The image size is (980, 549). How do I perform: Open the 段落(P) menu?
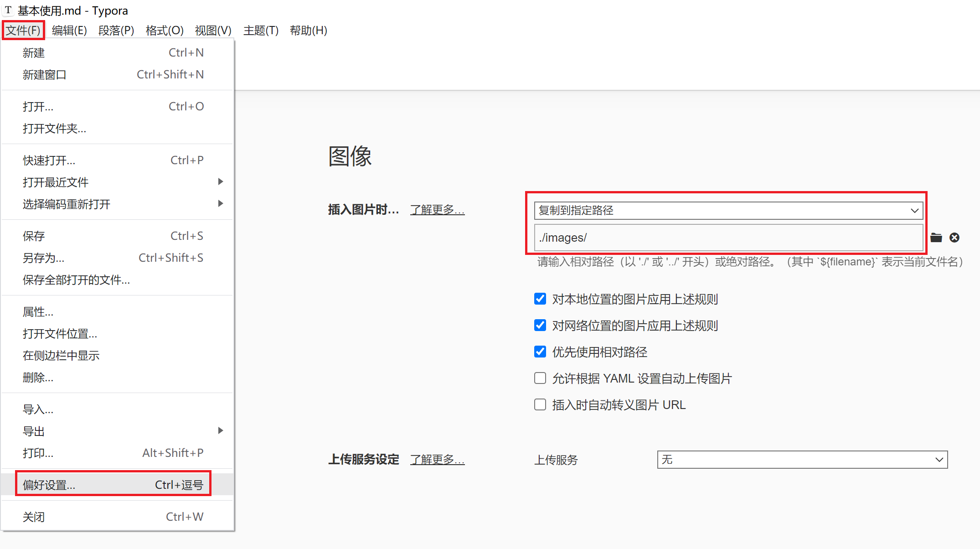pos(116,31)
